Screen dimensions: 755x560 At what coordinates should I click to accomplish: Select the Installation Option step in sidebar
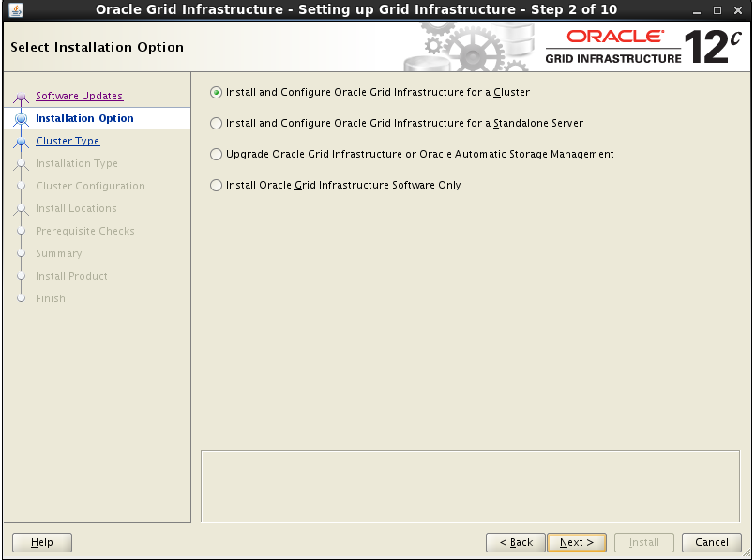(x=84, y=118)
